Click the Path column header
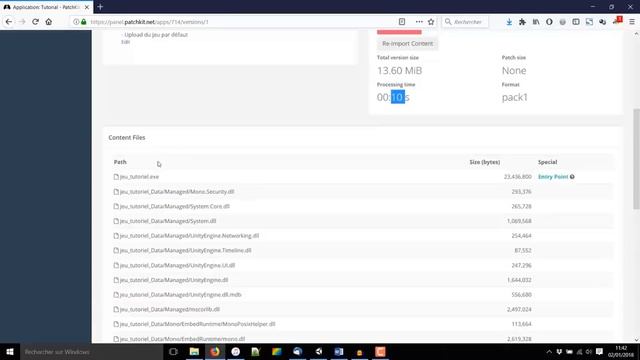The image size is (640, 360). (x=120, y=162)
